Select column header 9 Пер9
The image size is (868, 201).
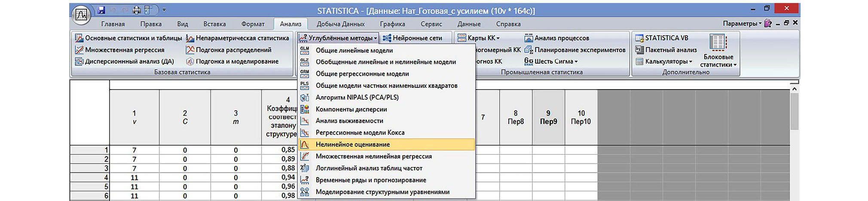548,117
